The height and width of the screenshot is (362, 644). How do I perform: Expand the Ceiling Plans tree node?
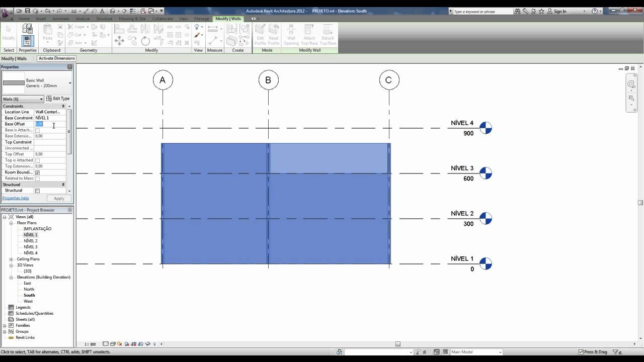point(11,259)
